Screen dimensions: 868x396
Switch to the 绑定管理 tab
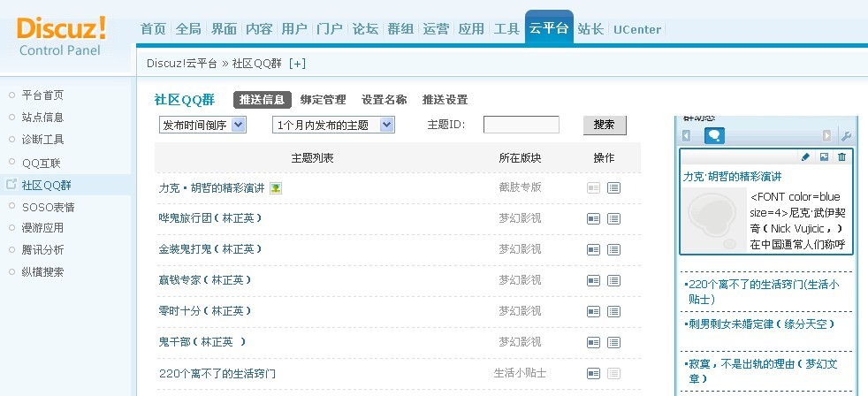click(x=324, y=100)
